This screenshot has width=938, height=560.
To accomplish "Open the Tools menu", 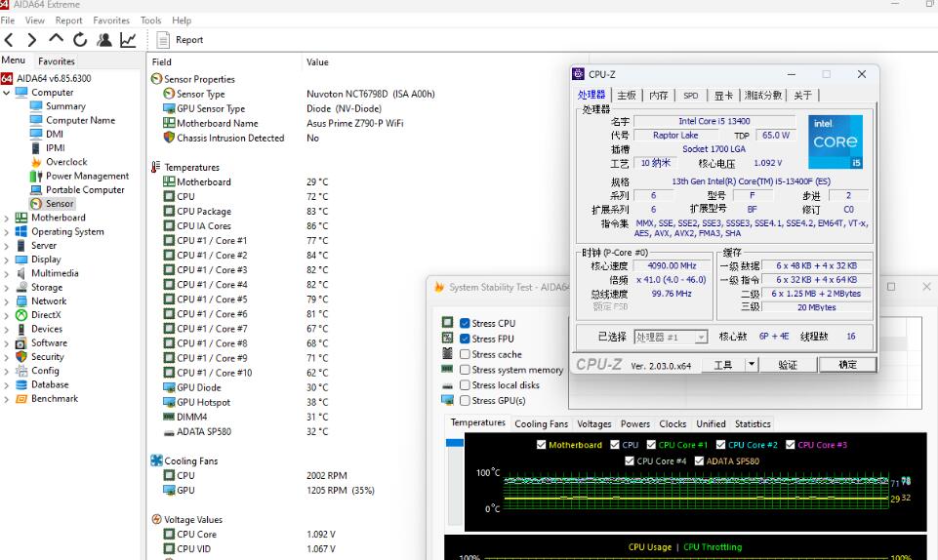I will (x=150, y=20).
